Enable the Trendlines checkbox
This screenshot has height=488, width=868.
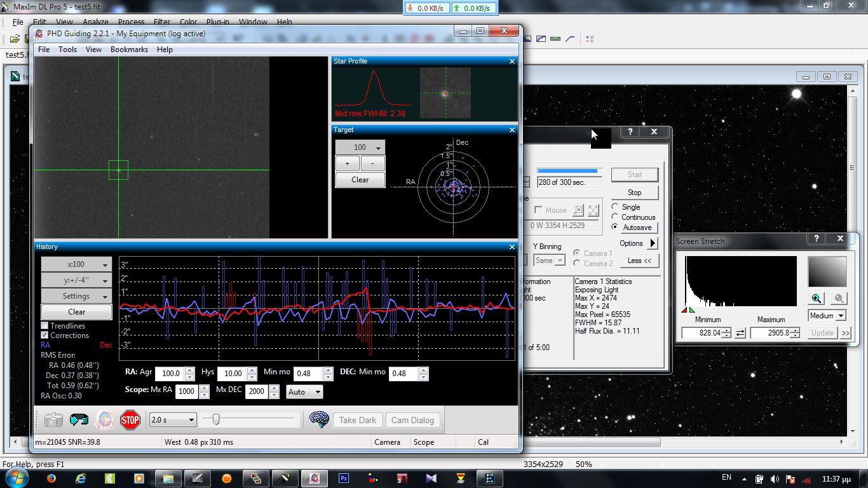coord(44,326)
